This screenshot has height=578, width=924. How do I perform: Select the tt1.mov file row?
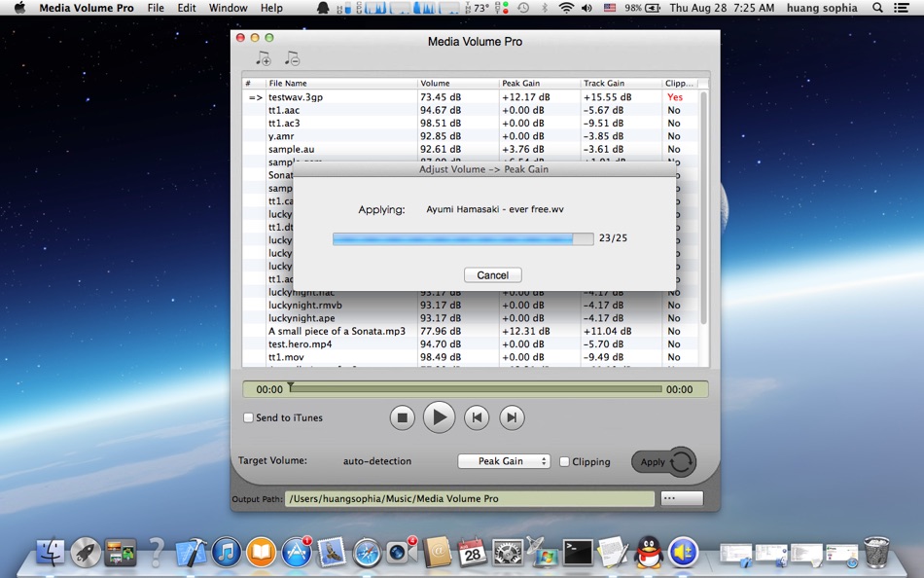(470, 357)
